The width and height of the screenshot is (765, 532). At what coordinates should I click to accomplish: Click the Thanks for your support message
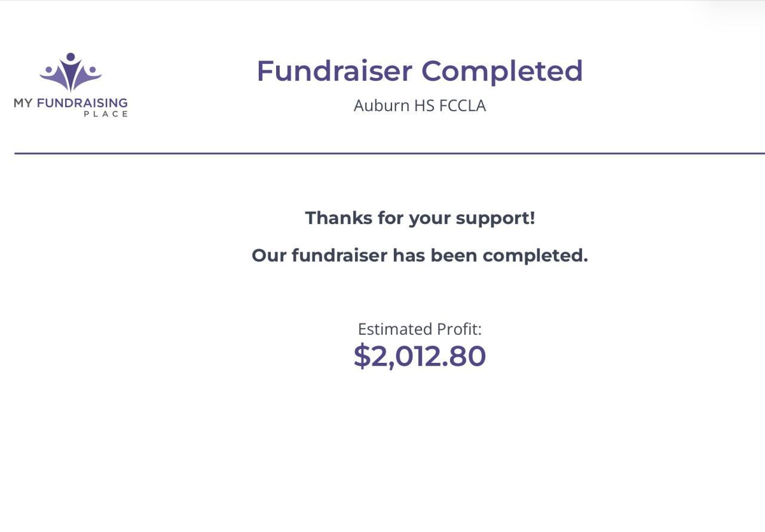pyautogui.click(x=420, y=218)
